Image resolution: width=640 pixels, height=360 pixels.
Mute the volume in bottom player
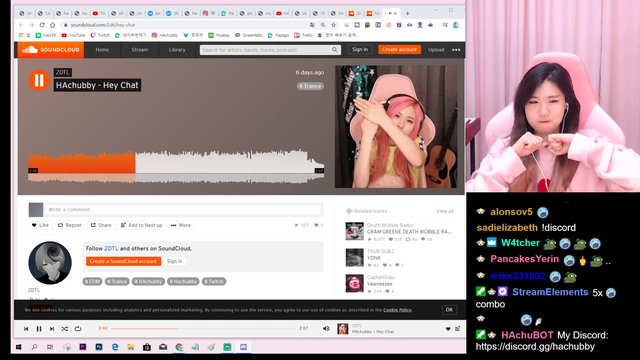(x=326, y=329)
